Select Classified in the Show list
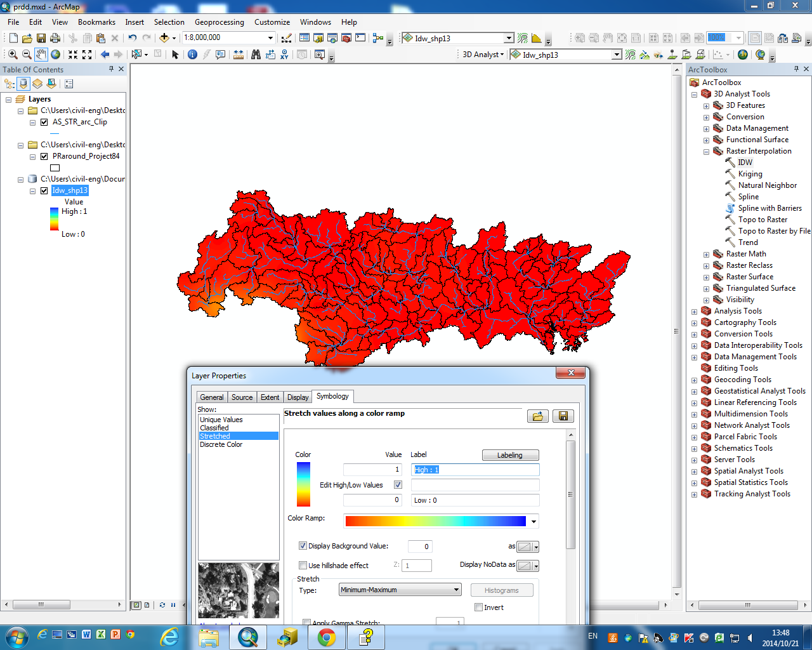This screenshot has height=650, width=812. coord(214,428)
